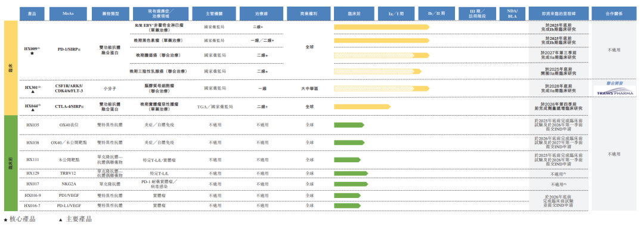Click the progress bar for 晚期黑色素瘤 row
This screenshot has height=226, width=644.
point(382,41)
